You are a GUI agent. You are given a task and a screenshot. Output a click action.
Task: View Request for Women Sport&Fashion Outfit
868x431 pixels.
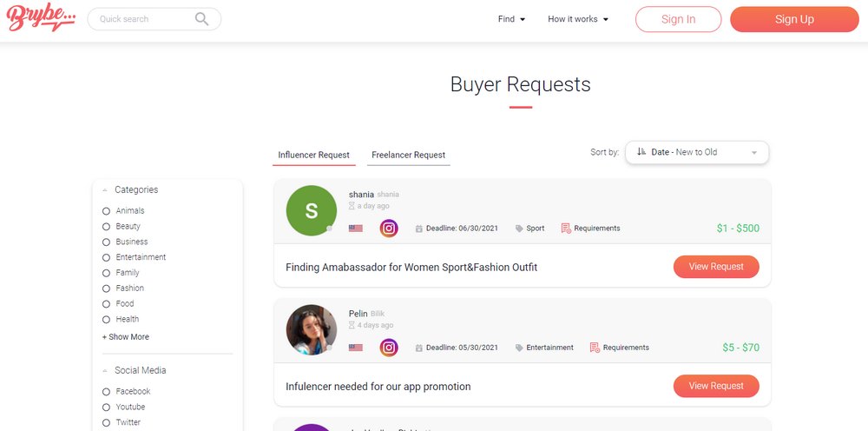coord(716,267)
